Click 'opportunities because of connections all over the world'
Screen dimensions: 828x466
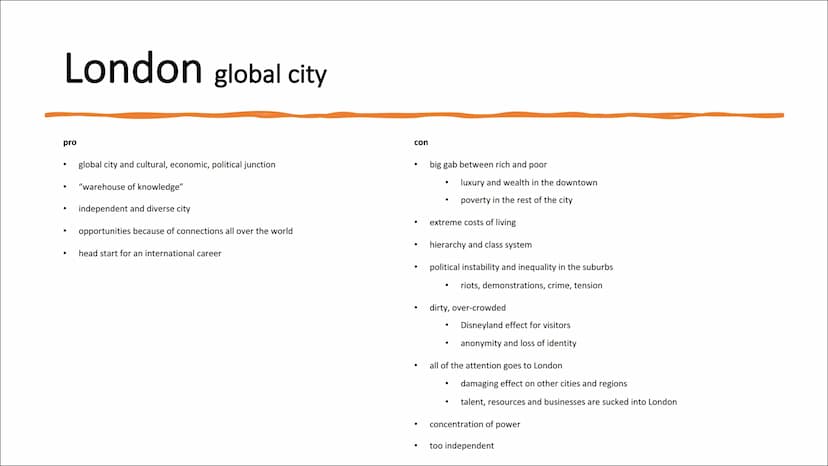tap(185, 231)
